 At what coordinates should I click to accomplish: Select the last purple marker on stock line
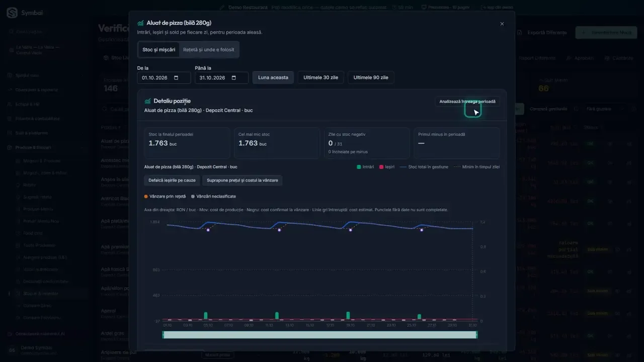pos(422,230)
